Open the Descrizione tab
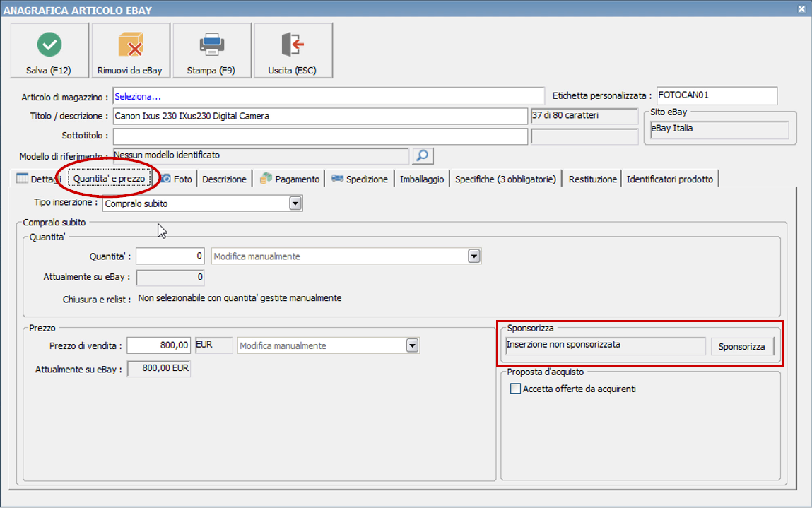 click(x=224, y=179)
